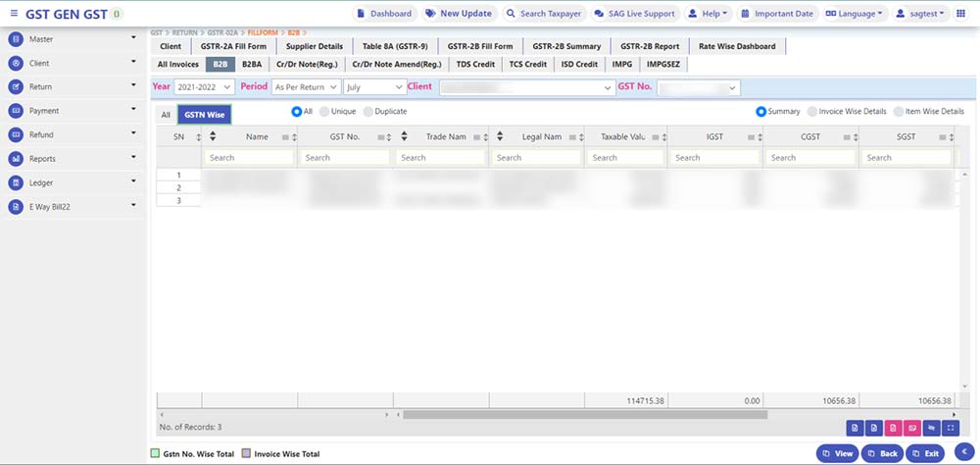This screenshot has height=465, width=980.
Task: Click the Master sidebar icon
Action: tap(16, 39)
